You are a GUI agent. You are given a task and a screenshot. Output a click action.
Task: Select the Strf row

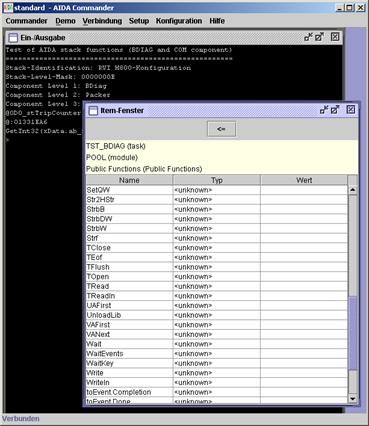pyautogui.click(x=217, y=238)
